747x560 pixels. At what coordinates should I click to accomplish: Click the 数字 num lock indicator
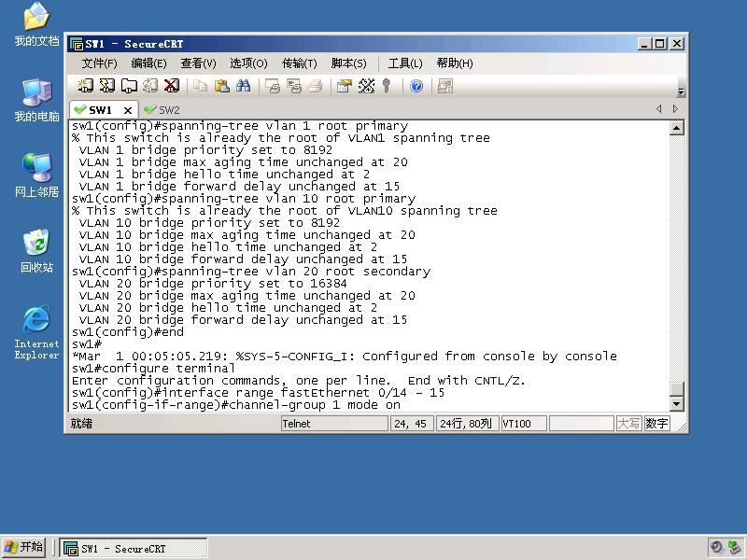tap(657, 424)
